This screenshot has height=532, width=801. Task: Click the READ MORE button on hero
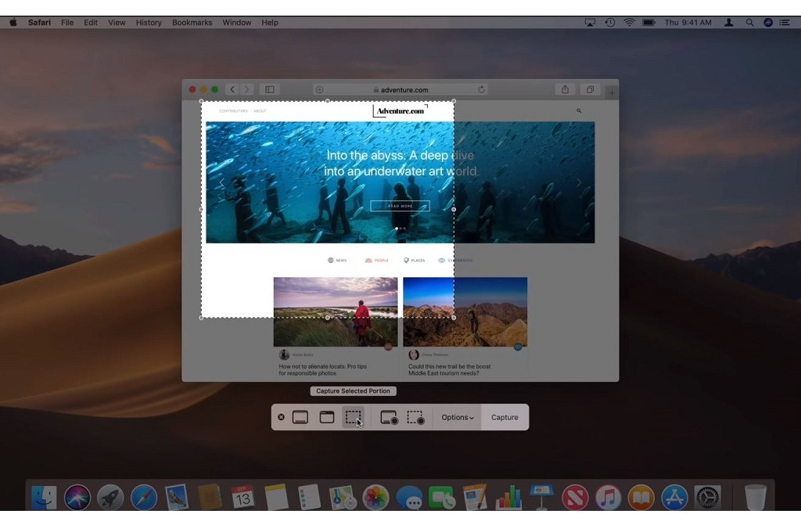(400, 206)
